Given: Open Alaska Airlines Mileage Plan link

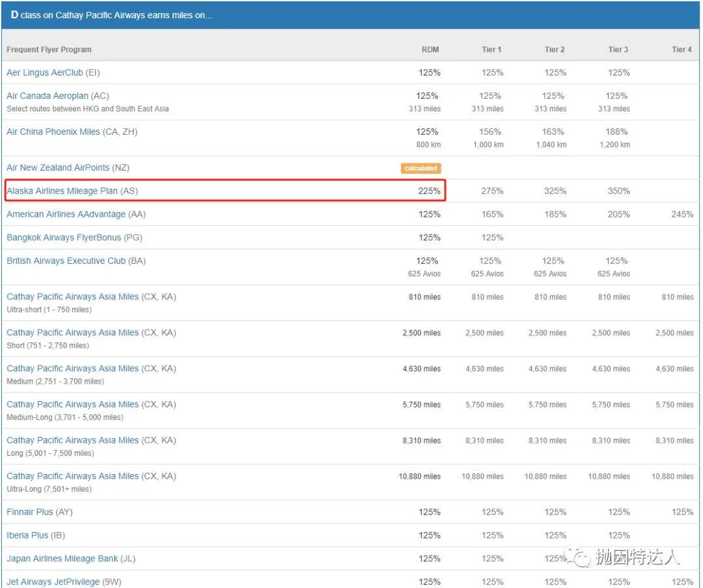Looking at the screenshot, I should [x=62, y=191].
